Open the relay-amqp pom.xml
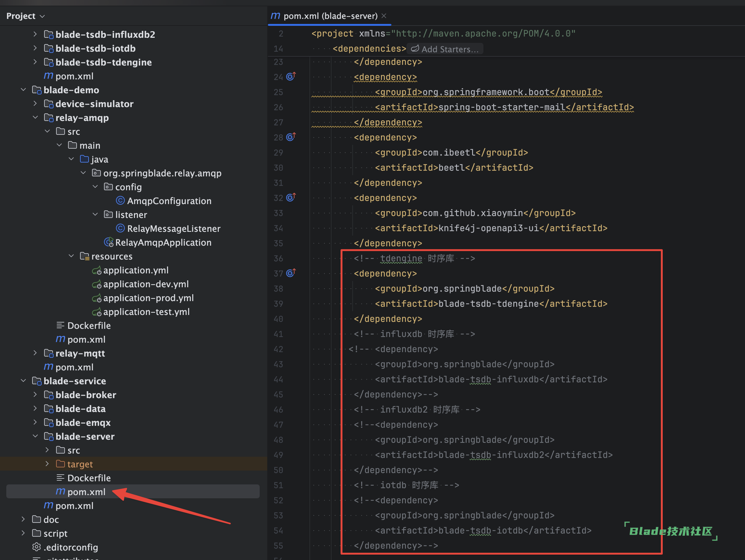 [x=81, y=339]
